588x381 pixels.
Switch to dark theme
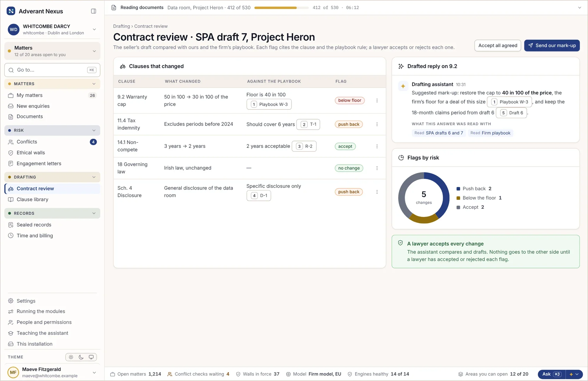(x=81, y=357)
